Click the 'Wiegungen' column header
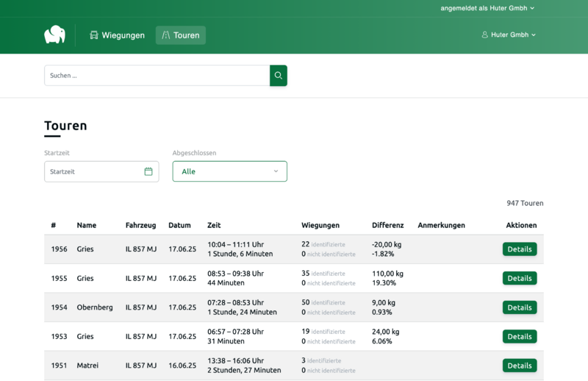 [320, 225]
